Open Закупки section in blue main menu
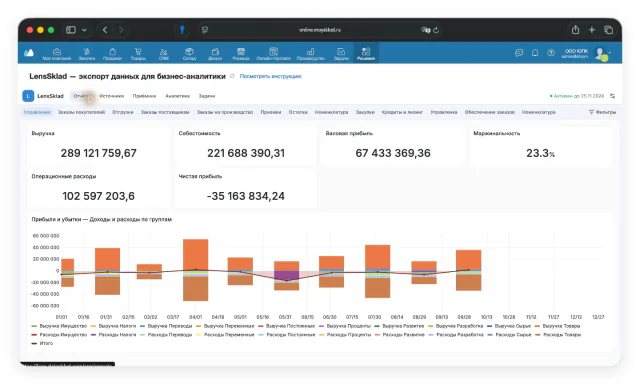 [x=87, y=54]
